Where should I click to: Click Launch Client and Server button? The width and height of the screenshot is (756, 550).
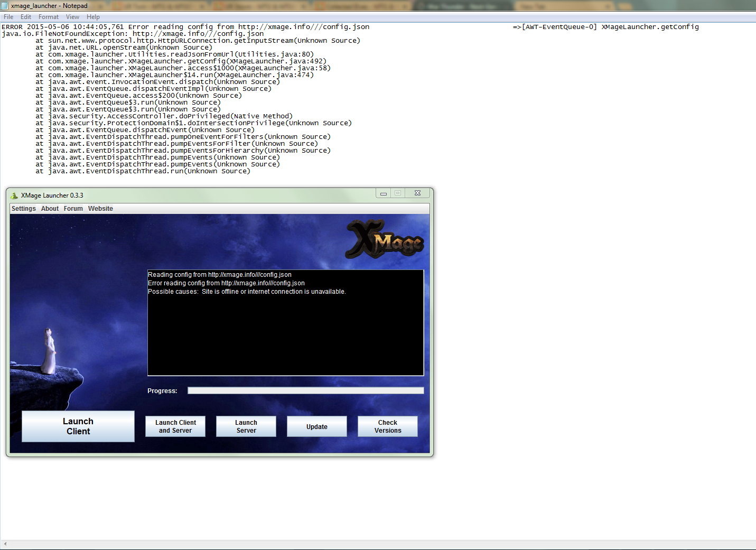tap(175, 426)
